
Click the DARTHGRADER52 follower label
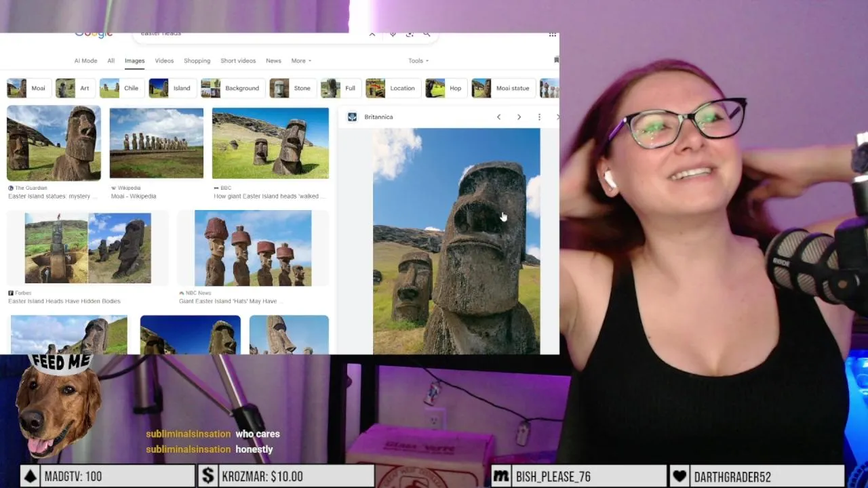point(732,476)
